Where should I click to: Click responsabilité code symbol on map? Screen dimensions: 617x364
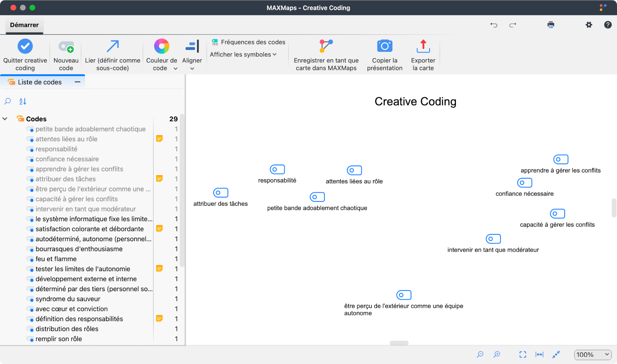[x=277, y=169]
